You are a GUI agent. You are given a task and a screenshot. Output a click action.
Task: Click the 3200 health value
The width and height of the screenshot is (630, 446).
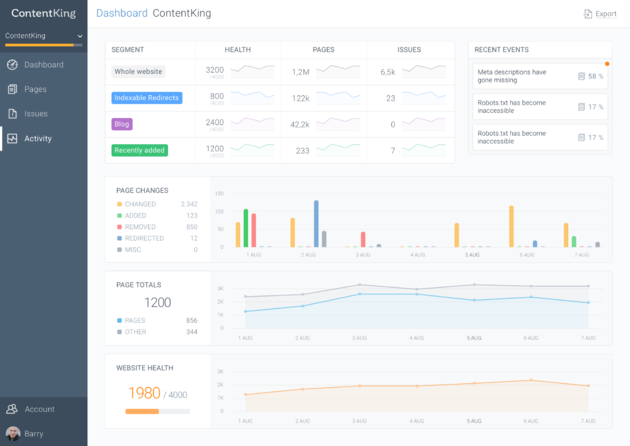click(x=215, y=70)
